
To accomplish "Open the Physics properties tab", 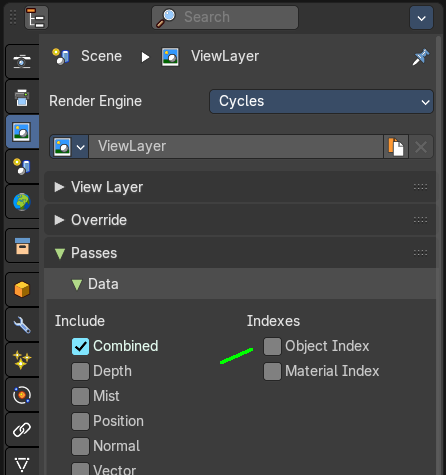I will [x=22, y=395].
